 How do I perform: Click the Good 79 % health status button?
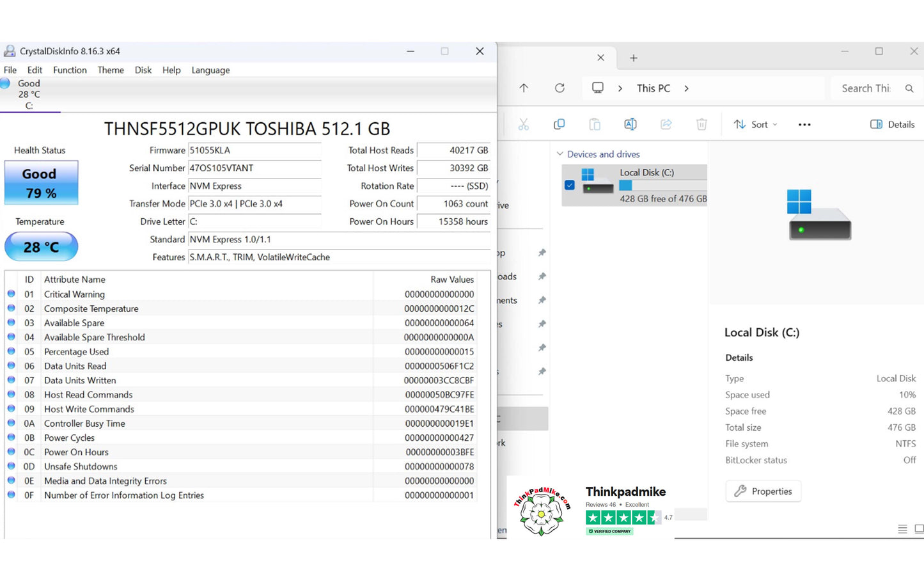click(42, 183)
